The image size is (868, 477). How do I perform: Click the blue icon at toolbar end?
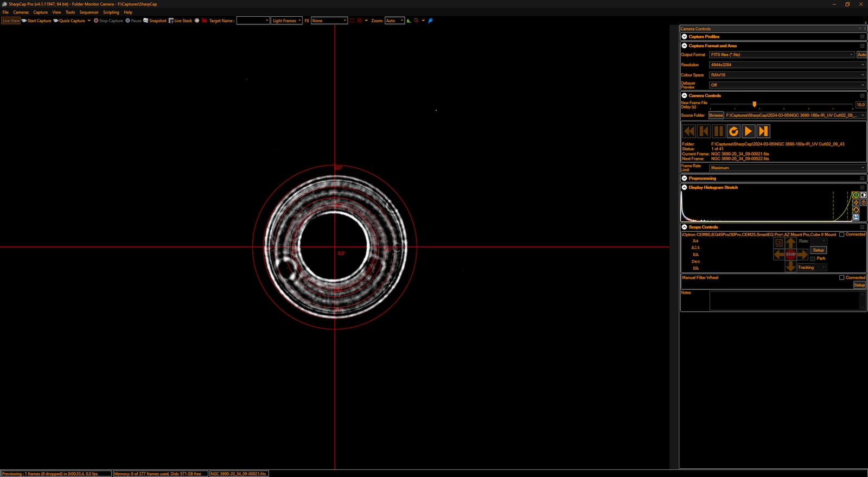[431, 21]
